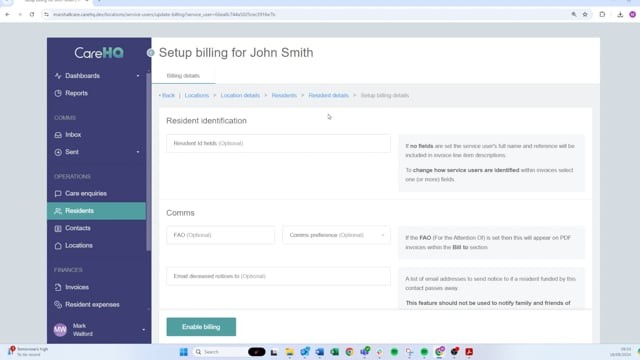Click the CareHQ logo
640x360 pixels.
pos(99,53)
